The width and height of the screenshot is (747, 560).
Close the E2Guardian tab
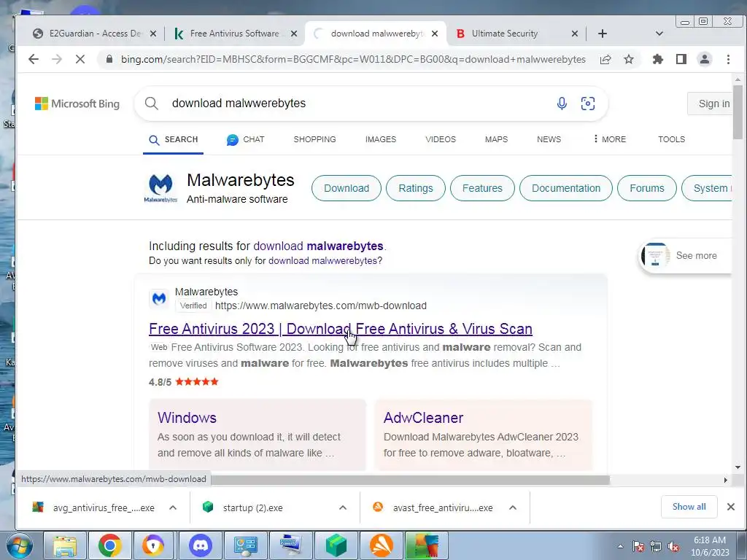pos(153,34)
